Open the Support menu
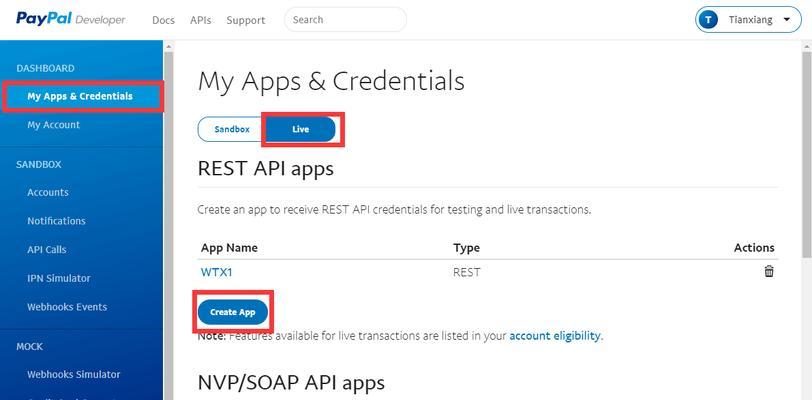812x400 pixels. point(245,21)
